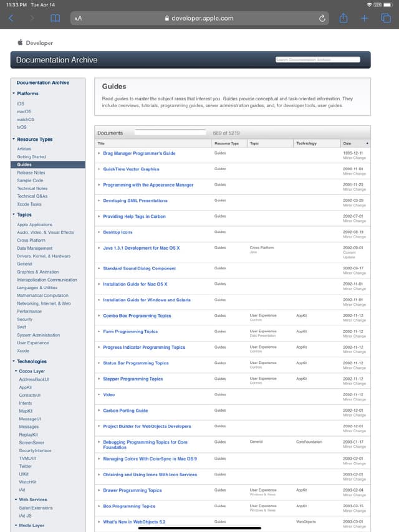
Task: Tap the Safari back arrow
Action: [x=11, y=18]
